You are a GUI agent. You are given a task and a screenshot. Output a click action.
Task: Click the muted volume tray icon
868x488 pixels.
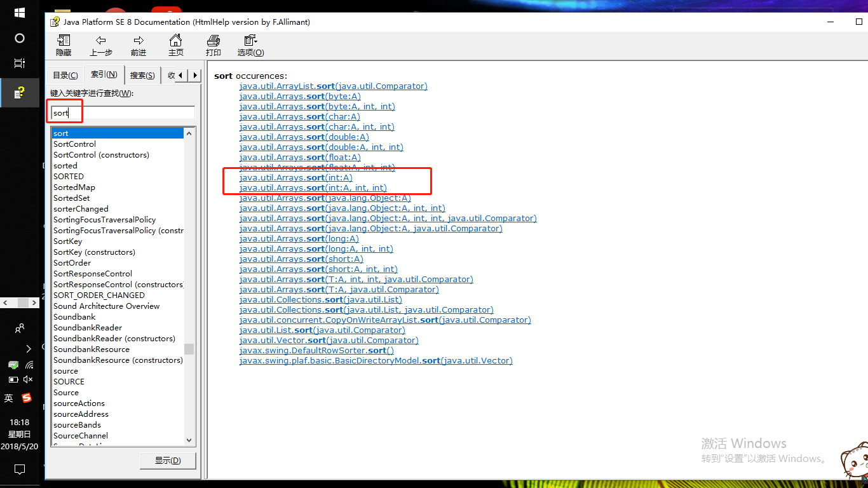coord(28,379)
